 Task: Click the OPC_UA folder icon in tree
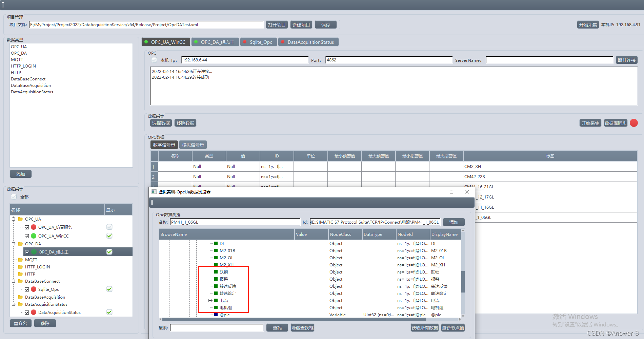(x=20, y=219)
